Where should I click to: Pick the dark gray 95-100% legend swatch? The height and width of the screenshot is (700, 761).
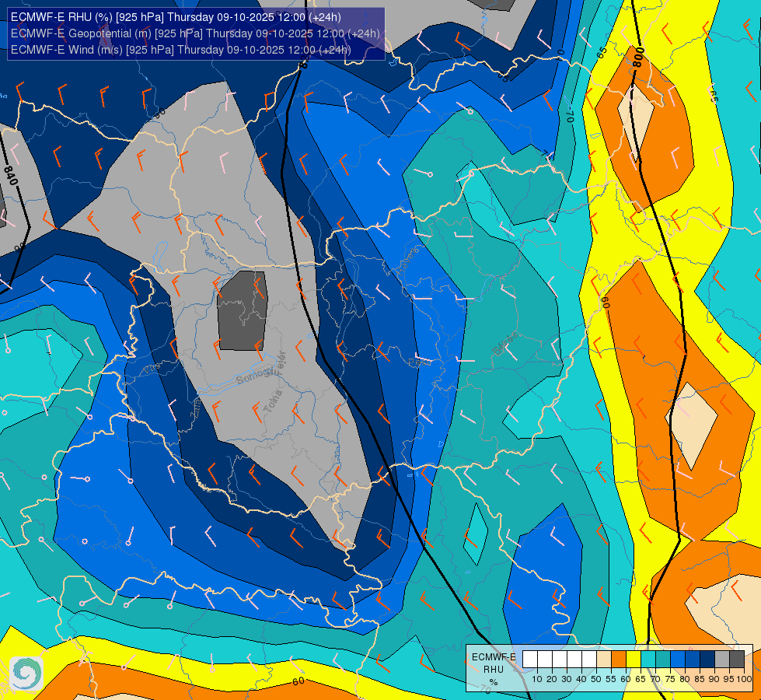coord(737,660)
